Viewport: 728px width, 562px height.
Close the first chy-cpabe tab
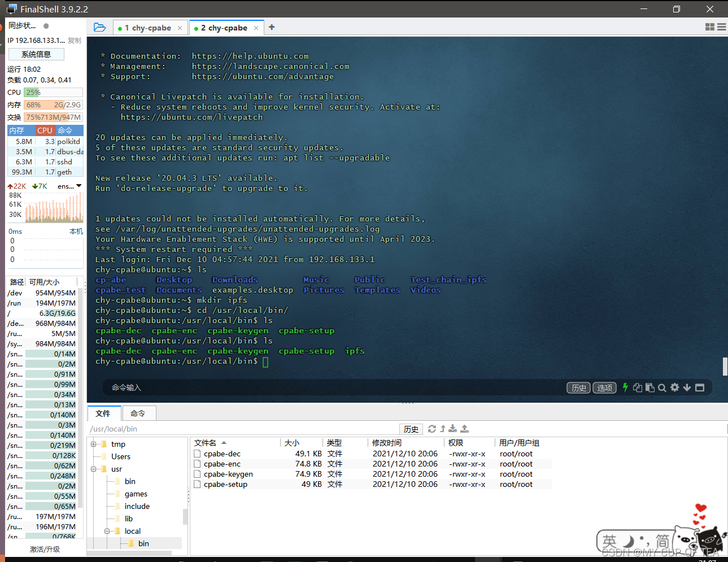point(180,28)
